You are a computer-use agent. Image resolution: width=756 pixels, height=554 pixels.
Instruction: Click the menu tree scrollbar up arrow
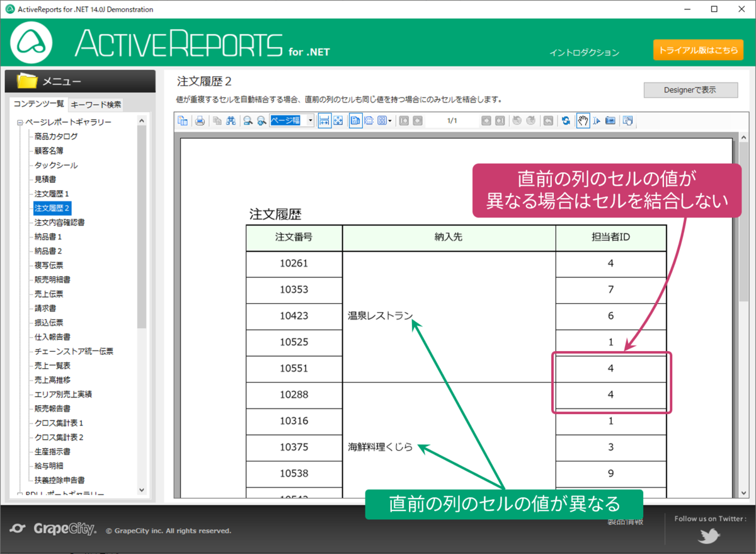(x=141, y=121)
